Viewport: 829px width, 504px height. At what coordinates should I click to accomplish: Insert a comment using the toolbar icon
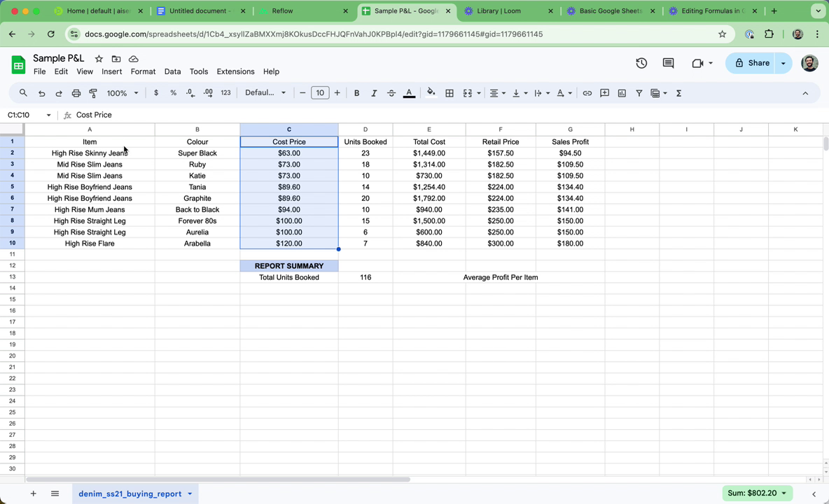[x=604, y=92]
